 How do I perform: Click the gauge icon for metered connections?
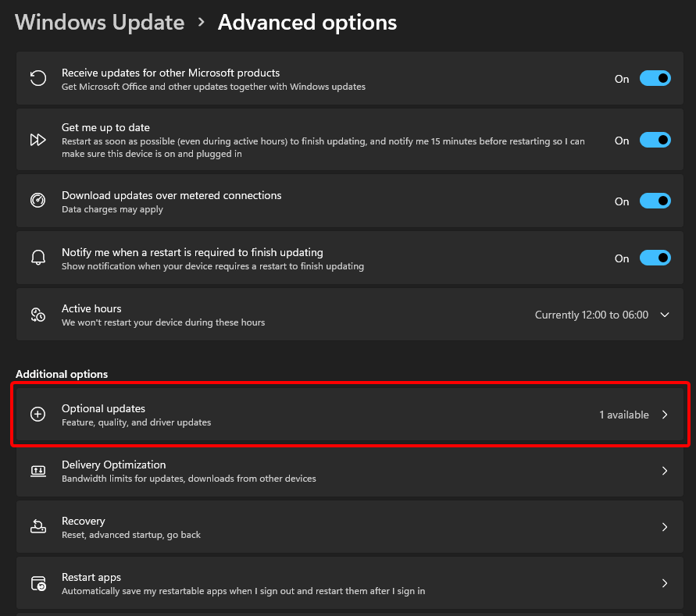pos(38,201)
